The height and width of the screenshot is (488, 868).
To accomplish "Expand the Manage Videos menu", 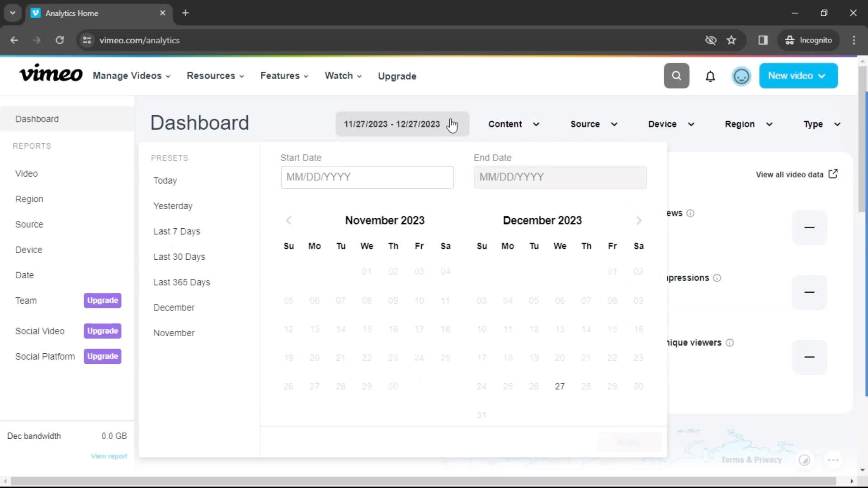I will coord(132,76).
